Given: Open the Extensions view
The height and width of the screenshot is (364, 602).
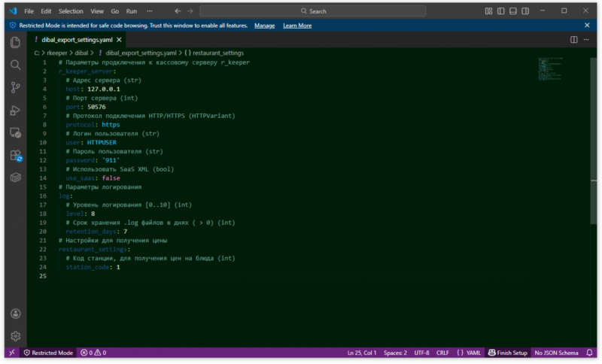Looking at the screenshot, I should point(15,156).
